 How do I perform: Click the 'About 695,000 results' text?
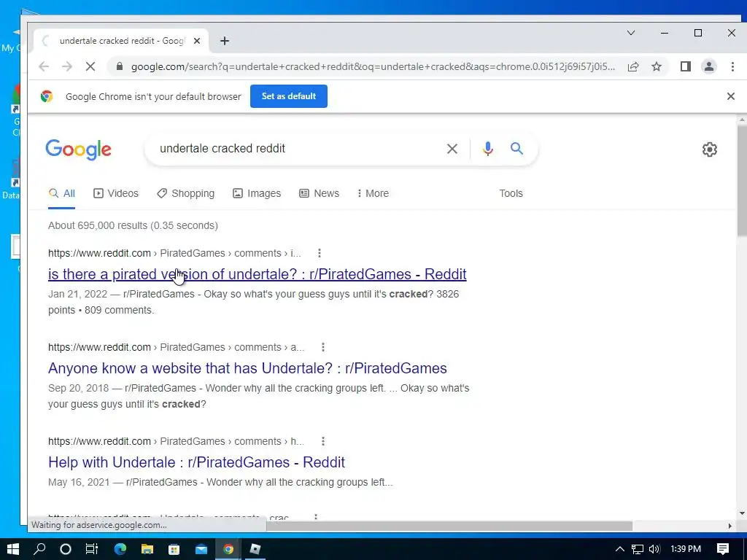[133, 225]
